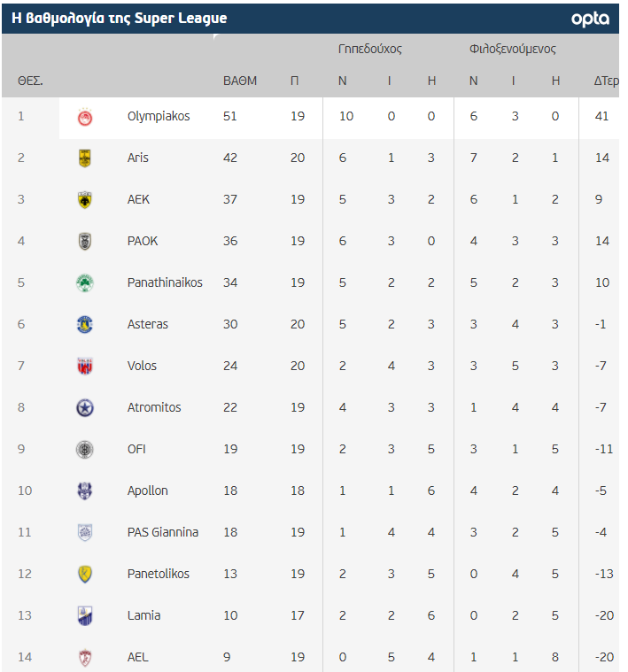Click the ΔΤερ goal difference header
Image resolution: width=628 pixels, height=672 pixels.
607,81
